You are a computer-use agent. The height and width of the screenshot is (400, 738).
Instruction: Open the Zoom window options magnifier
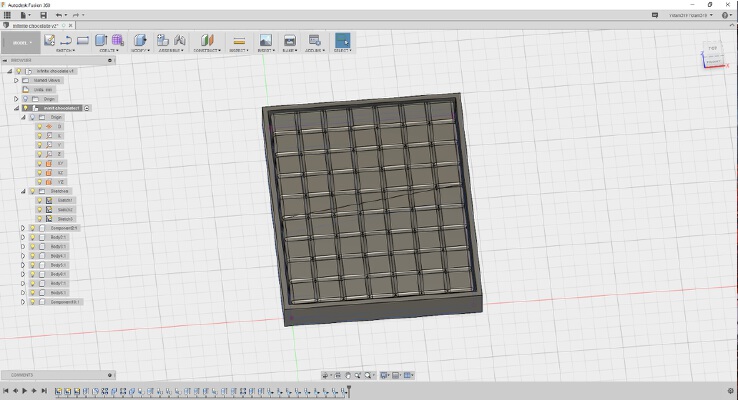click(368, 375)
